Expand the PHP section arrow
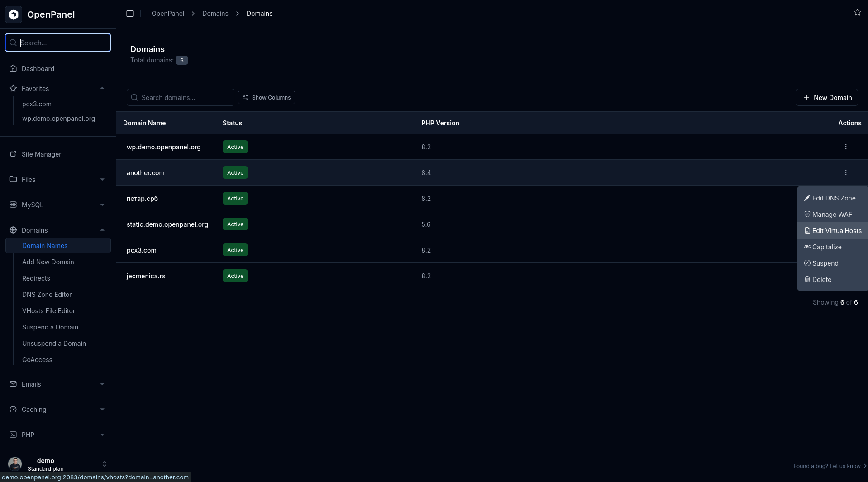868x482 pixels. (x=102, y=434)
